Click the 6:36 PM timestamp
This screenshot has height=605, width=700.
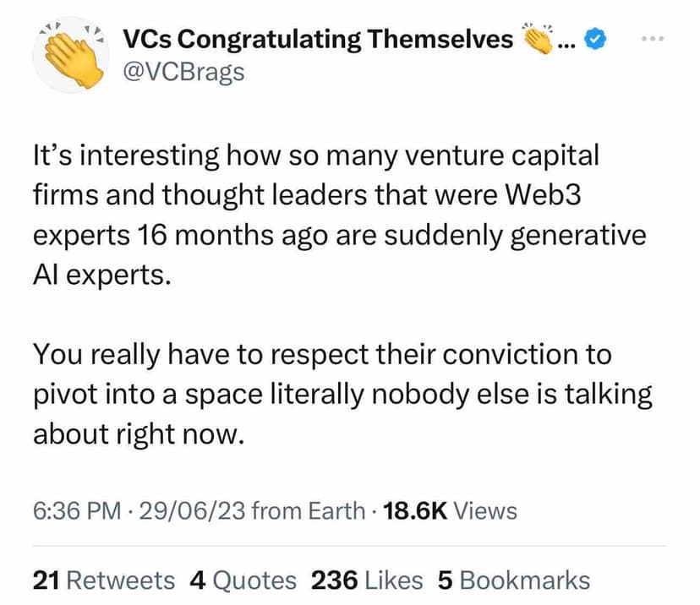[x=76, y=510]
